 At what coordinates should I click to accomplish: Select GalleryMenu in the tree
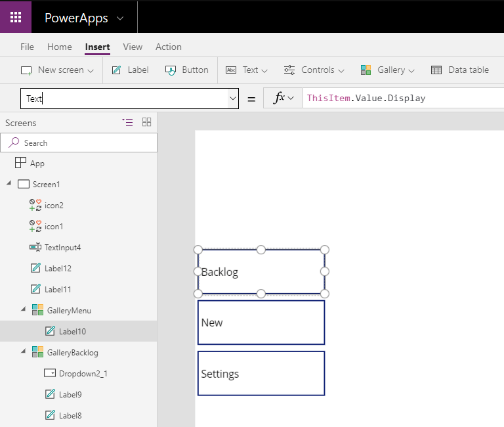click(x=69, y=311)
